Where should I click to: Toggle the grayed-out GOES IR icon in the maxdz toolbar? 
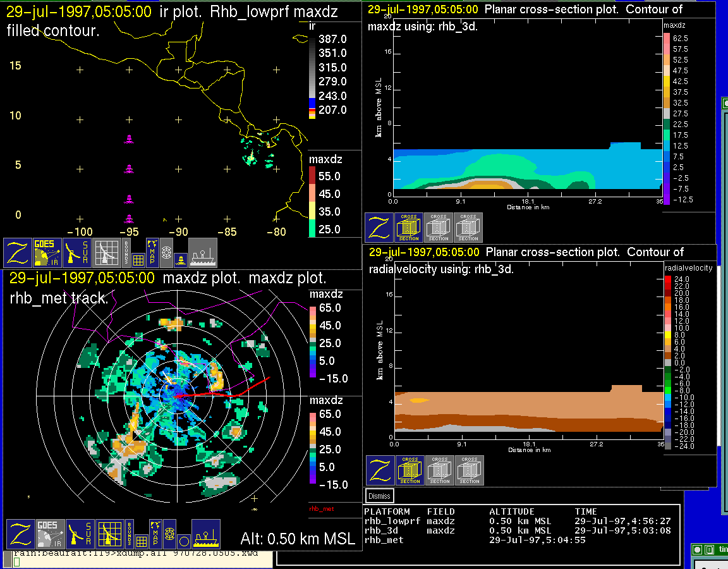(50, 534)
